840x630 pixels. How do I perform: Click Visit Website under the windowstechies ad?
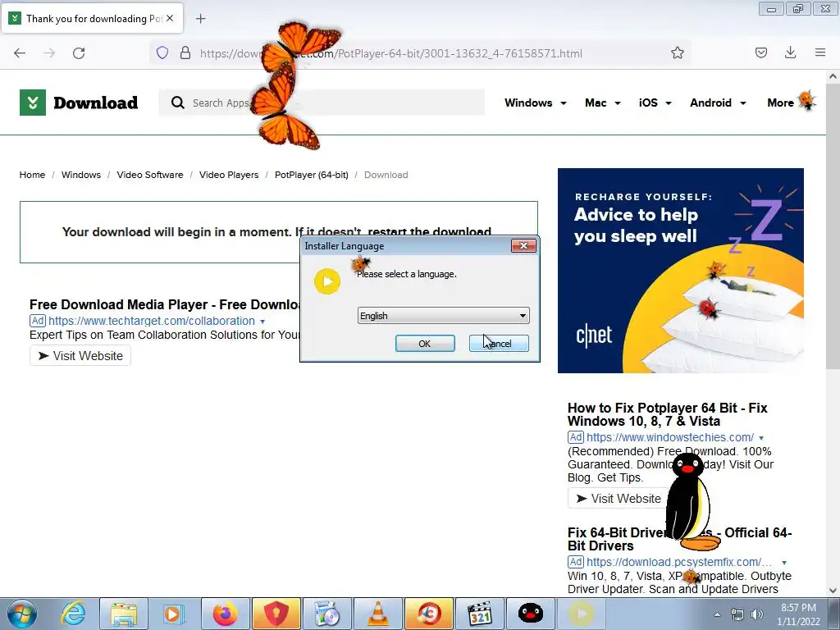tap(619, 499)
